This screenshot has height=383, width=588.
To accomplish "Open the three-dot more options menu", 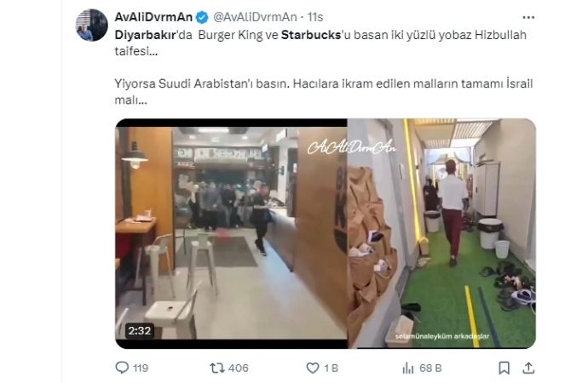I will (x=528, y=17).
